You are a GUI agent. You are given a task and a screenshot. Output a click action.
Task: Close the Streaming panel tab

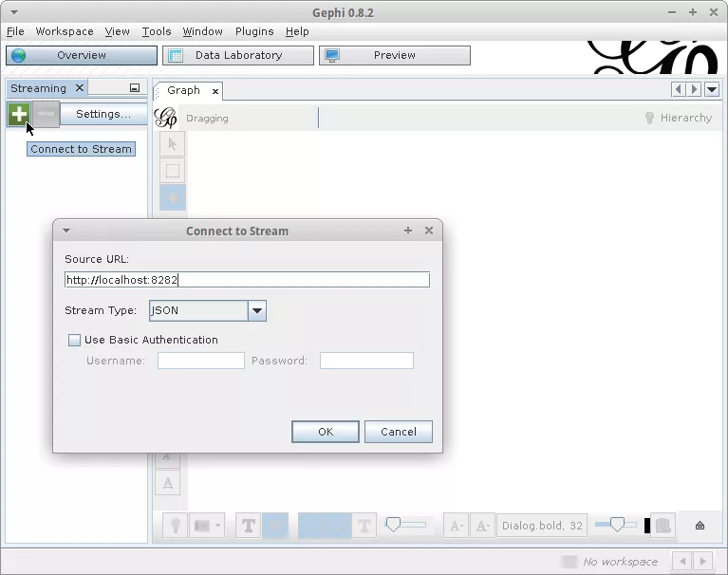click(x=80, y=87)
